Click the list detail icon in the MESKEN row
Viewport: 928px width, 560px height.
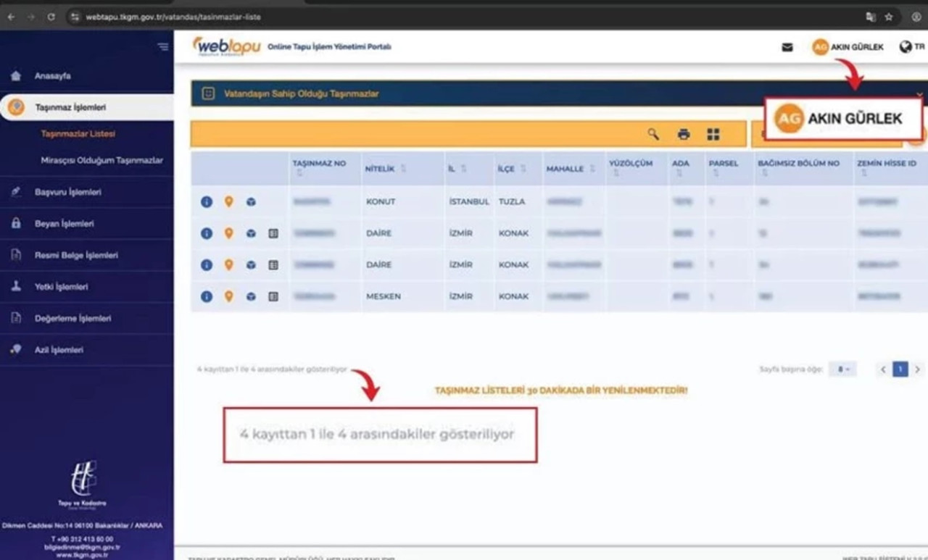pos(273,296)
